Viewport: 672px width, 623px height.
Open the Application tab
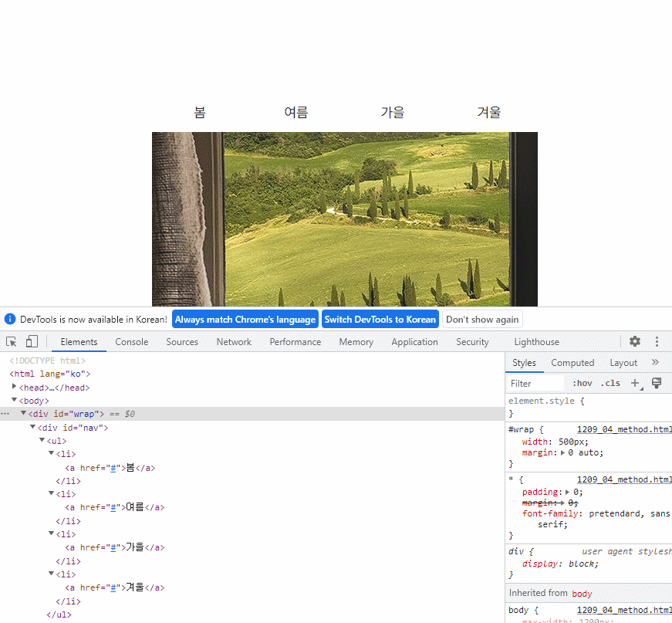pos(414,342)
